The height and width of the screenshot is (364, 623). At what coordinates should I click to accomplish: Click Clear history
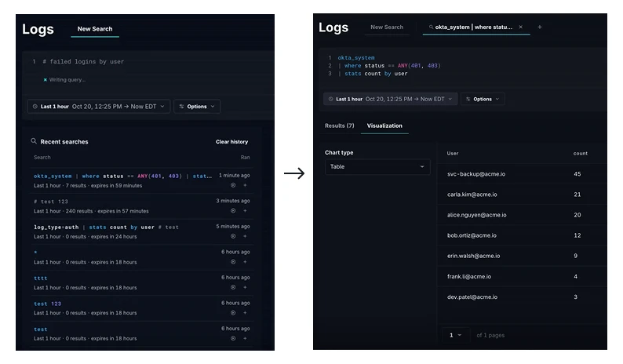231,142
